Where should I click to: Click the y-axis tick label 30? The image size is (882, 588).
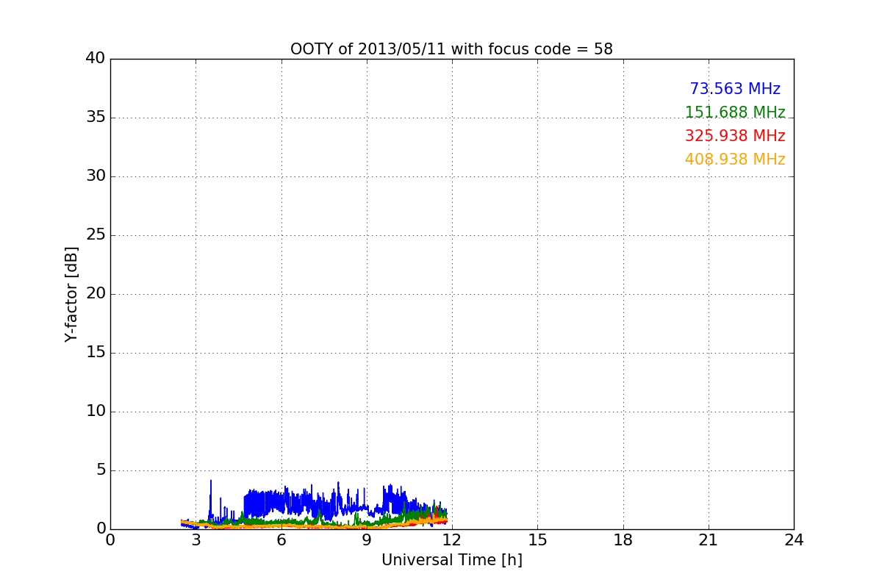tap(96, 176)
